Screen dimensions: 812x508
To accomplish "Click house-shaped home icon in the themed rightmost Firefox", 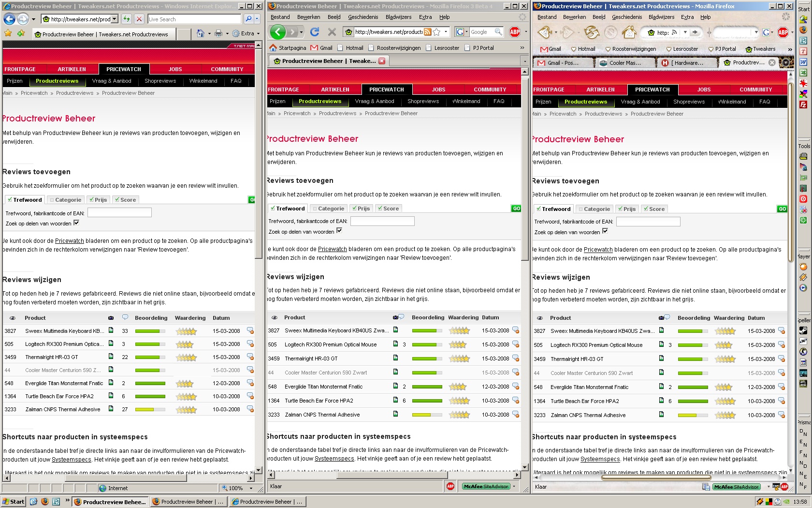I will 629,32.
